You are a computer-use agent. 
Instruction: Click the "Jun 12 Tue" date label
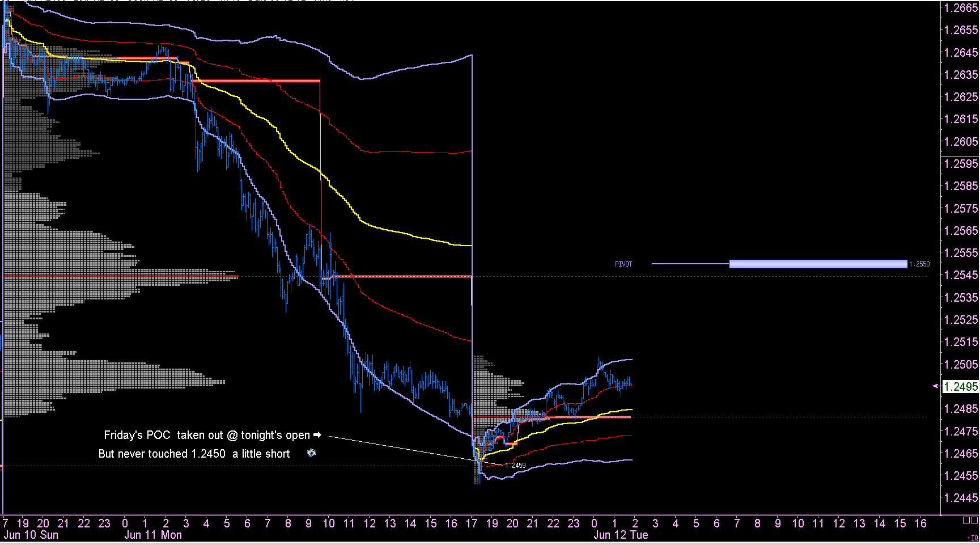pos(621,535)
